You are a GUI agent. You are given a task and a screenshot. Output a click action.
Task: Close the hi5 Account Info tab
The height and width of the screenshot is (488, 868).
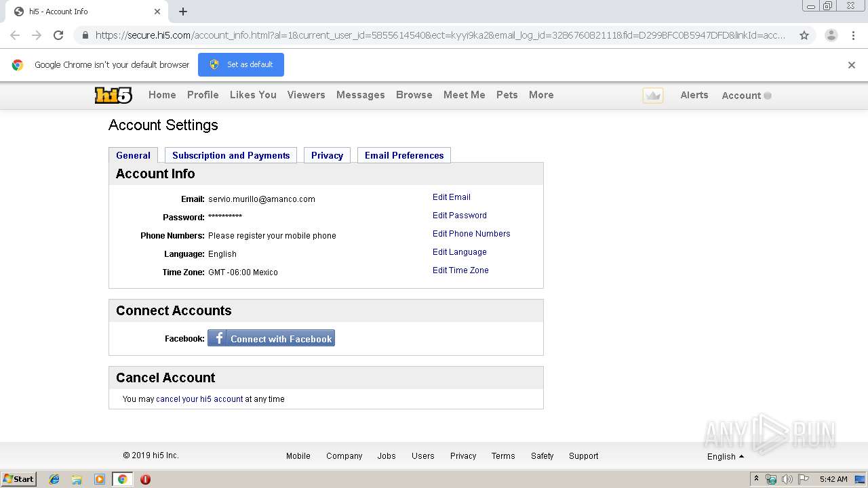pos(157,12)
